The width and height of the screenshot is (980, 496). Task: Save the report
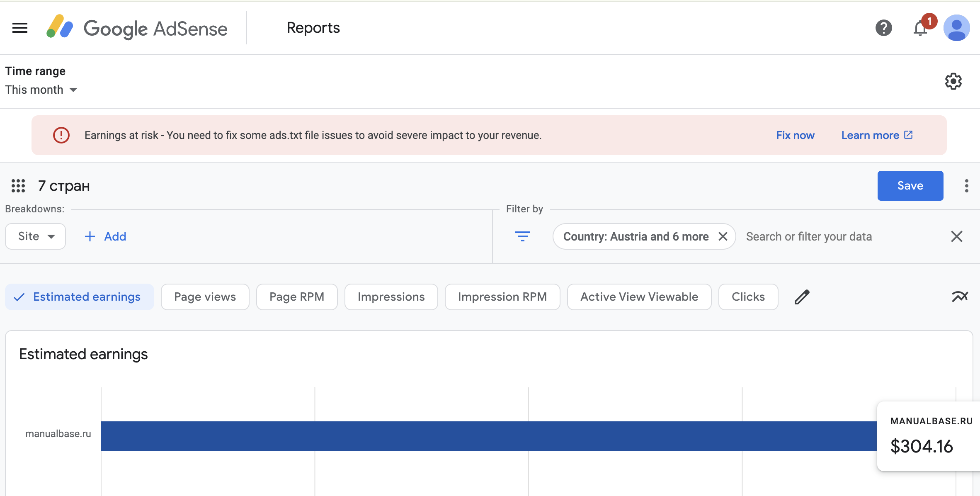pyautogui.click(x=910, y=186)
